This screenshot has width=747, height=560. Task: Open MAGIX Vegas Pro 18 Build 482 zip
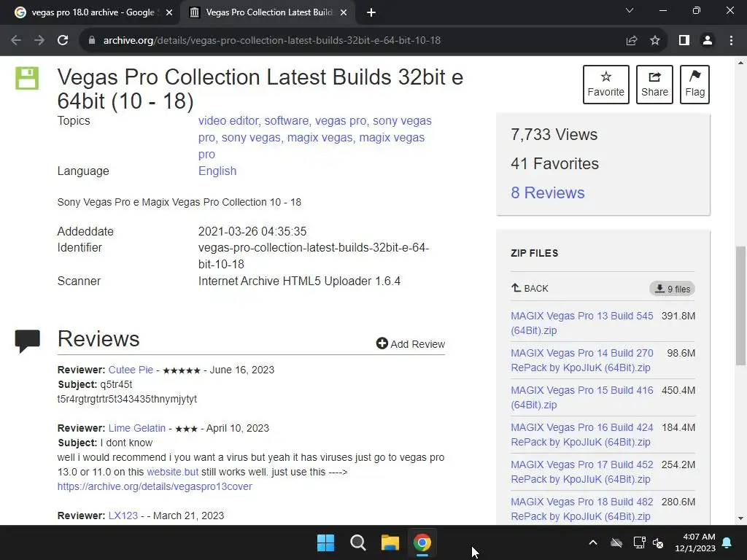(581, 508)
